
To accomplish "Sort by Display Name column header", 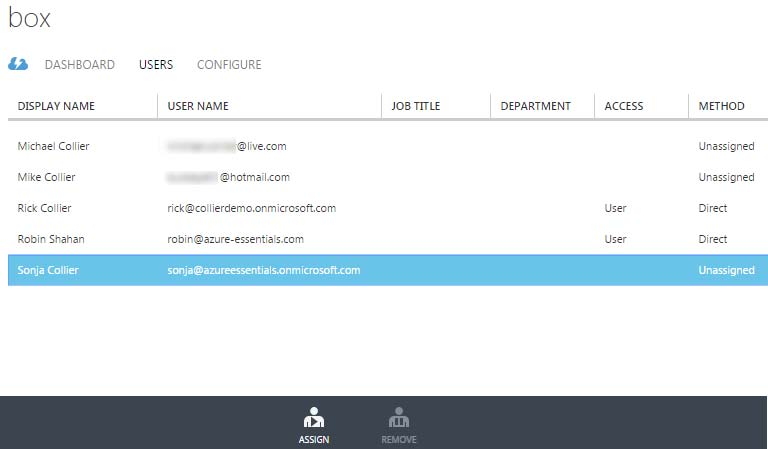I will tap(56, 106).
